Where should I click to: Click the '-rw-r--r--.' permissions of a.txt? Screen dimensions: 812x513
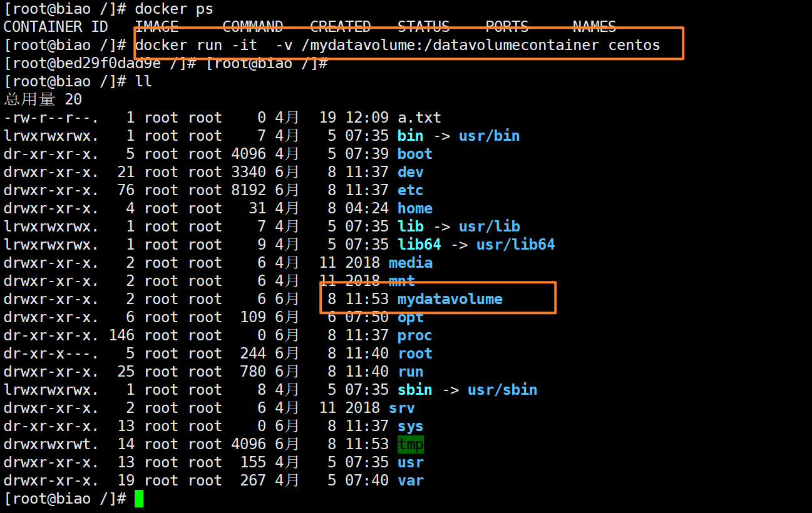pyautogui.click(x=51, y=118)
